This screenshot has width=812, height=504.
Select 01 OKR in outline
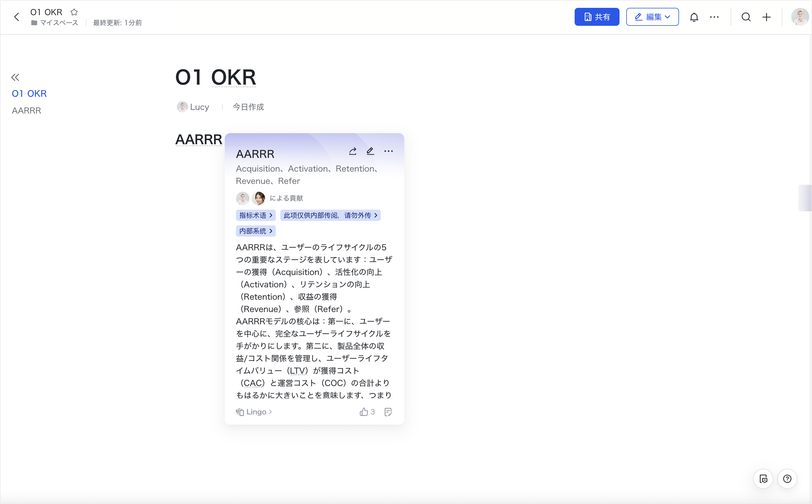point(29,94)
